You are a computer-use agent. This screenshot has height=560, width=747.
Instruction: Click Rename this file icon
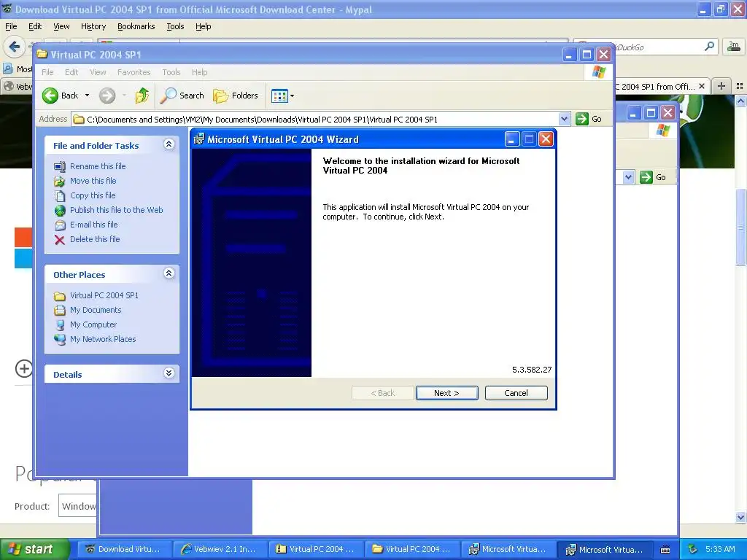pos(60,166)
